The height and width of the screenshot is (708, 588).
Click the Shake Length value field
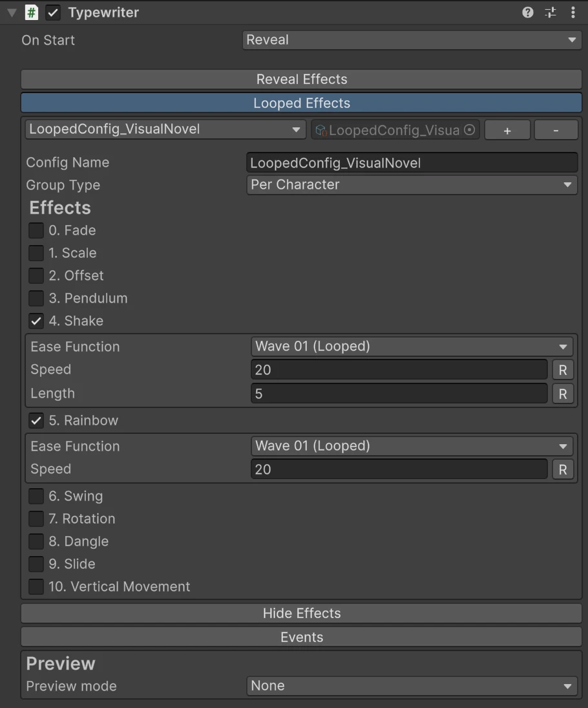pyautogui.click(x=399, y=394)
